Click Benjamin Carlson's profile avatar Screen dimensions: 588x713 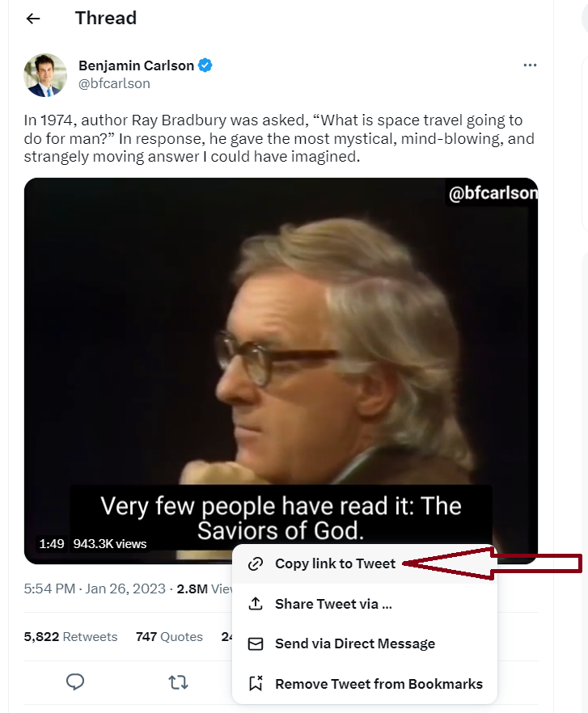(45, 74)
